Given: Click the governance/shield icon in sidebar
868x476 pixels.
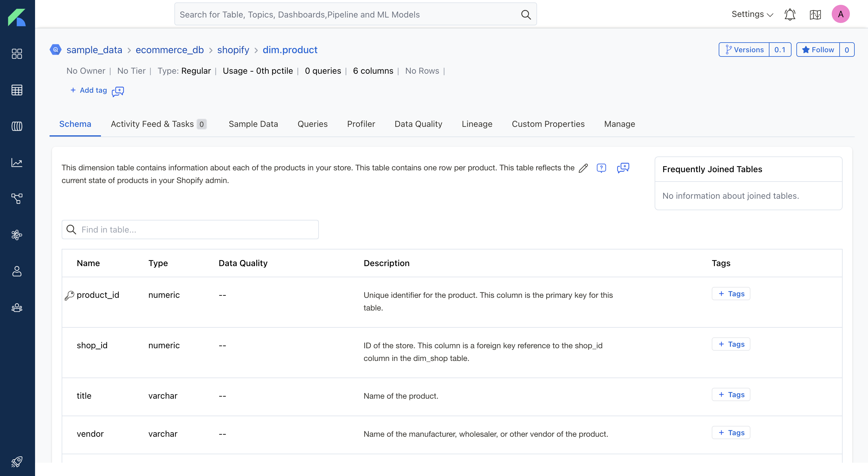Looking at the screenshot, I should 16,234.
